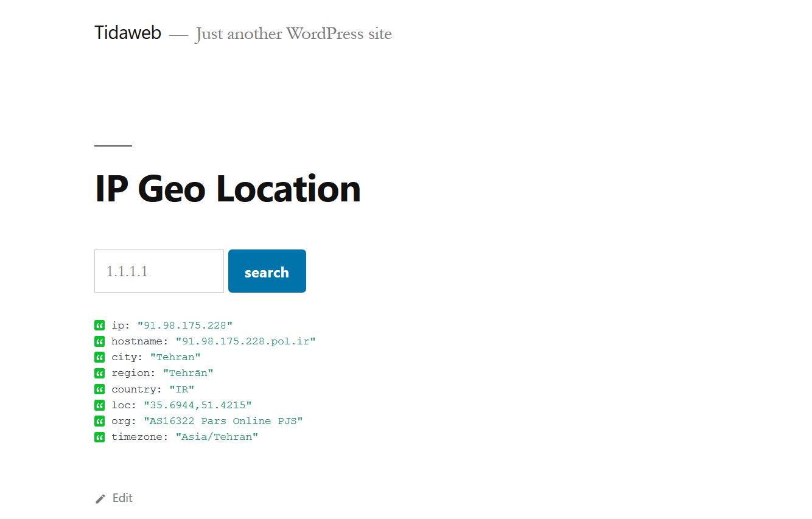812x519 pixels.
Task: Click the quote icon beside ip
Action: point(100,326)
